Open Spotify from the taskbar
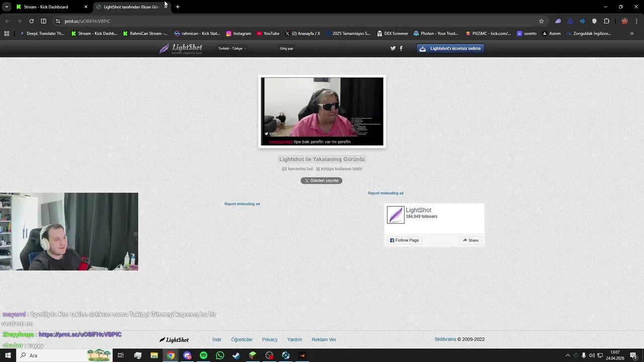The height and width of the screenshot is (362, 644). 203,355
